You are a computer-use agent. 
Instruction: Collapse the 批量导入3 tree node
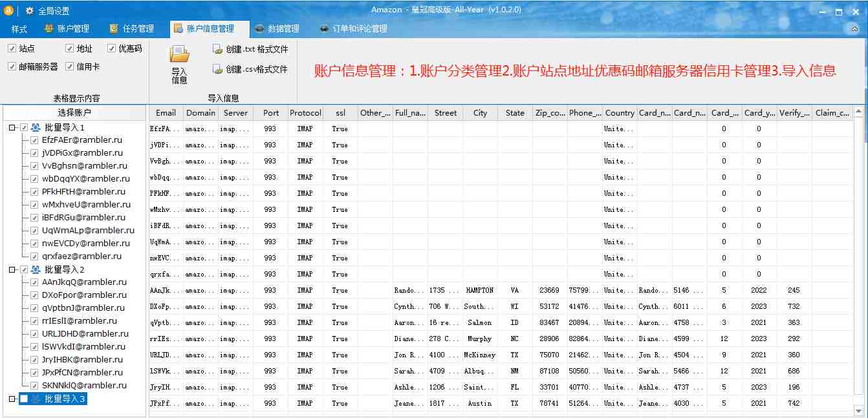(12, 399)
